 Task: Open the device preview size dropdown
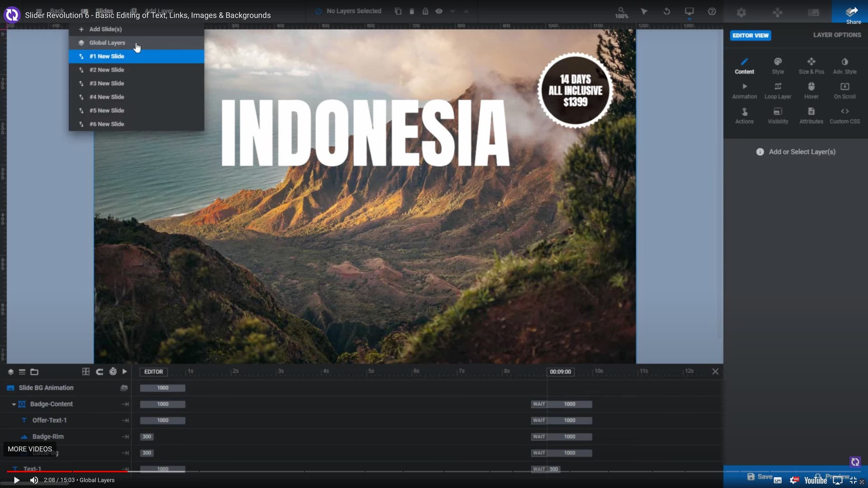point(689,12)
